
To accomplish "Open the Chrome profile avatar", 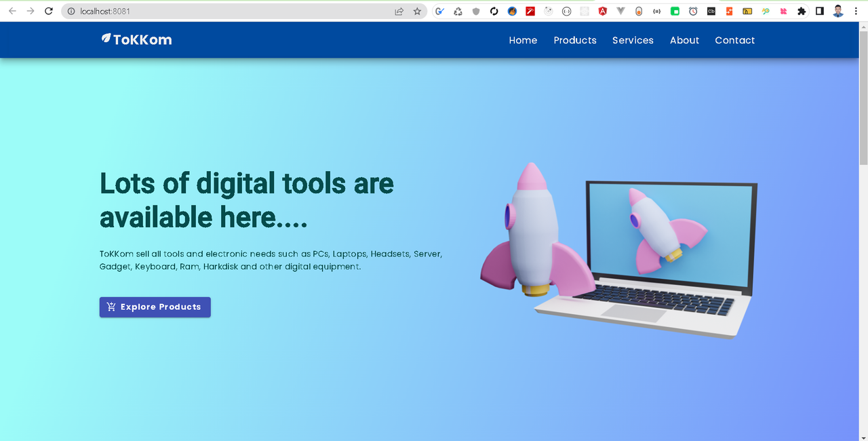I will click(838, 12).
